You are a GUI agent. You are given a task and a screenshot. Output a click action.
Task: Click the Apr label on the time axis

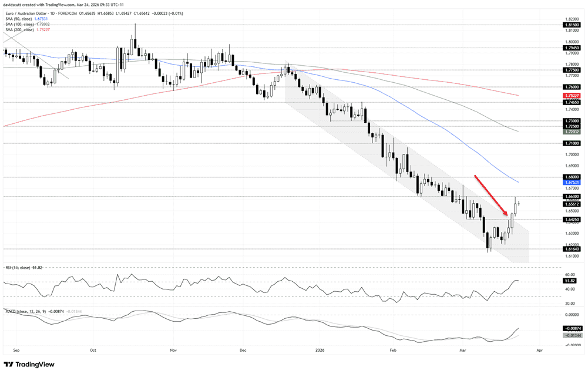[540, 351]
